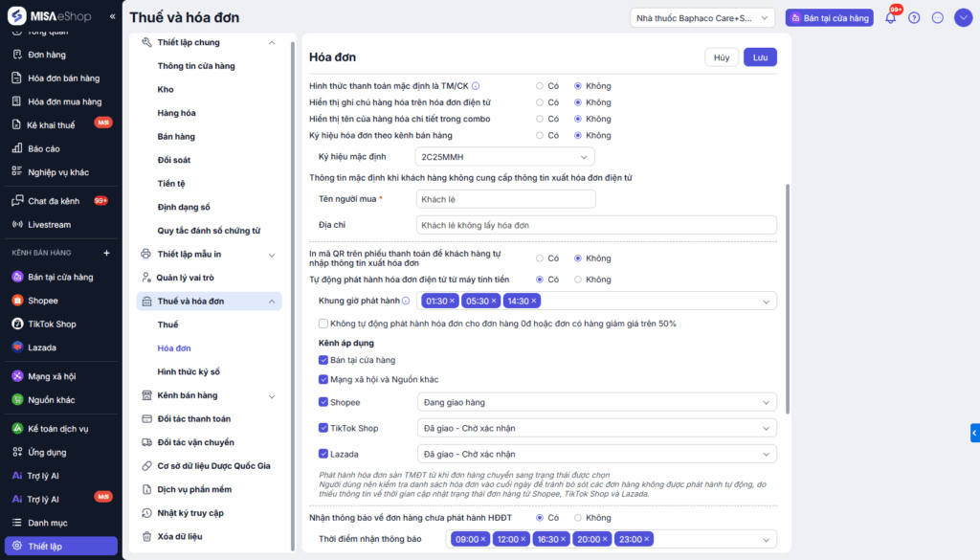Viewport: 980px width, 560px height.
Task: Add sales channel with plus icon
Action: [x=106, y=253]
